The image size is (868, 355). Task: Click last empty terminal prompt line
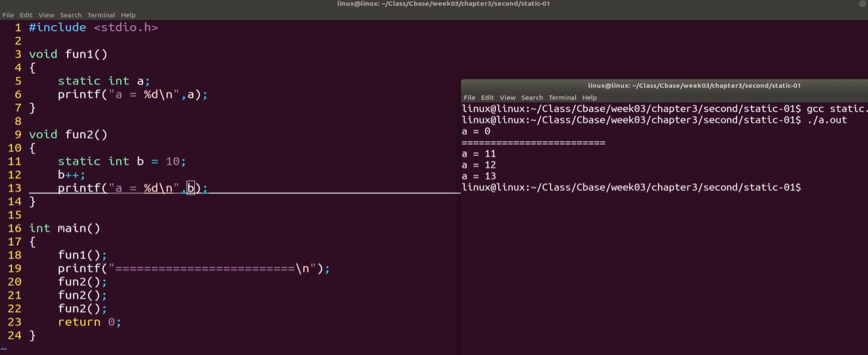[631, 188]
